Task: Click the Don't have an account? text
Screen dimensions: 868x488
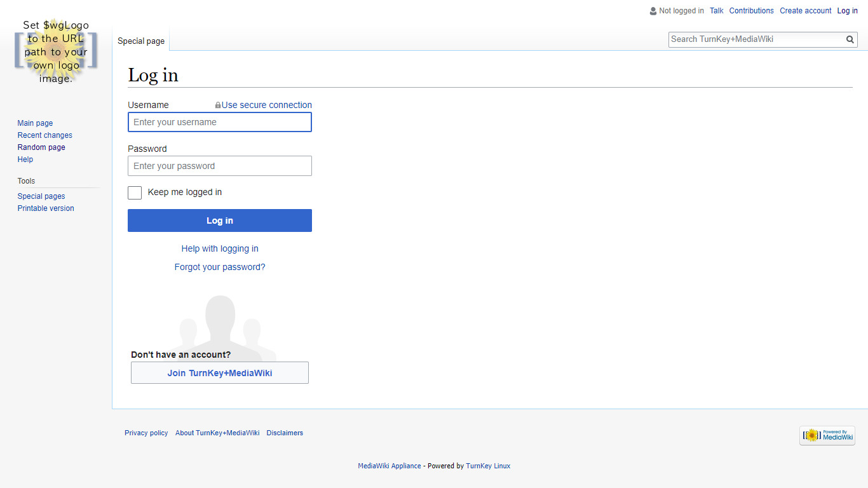Action: point(181,355)
